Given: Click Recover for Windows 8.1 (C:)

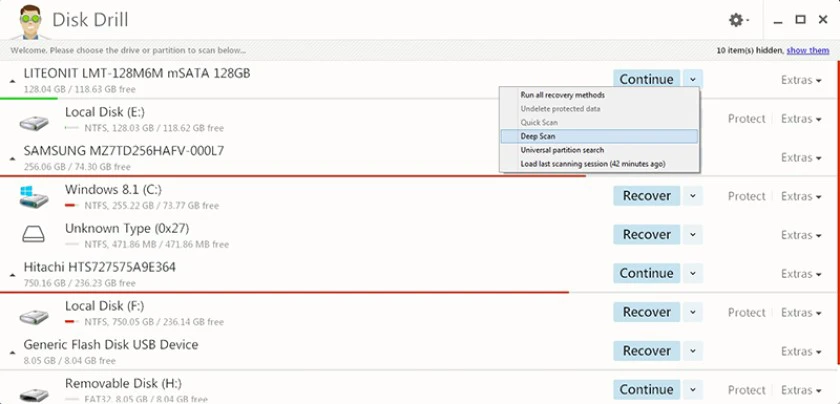Looking at the screenshot, I should point(647,196).
